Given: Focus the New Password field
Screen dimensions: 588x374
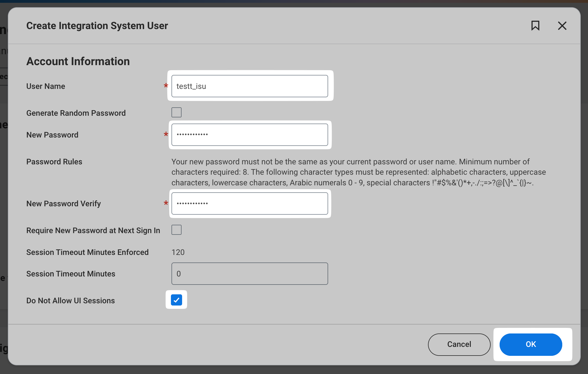Looking at the screenshot, I should point(250,135).
